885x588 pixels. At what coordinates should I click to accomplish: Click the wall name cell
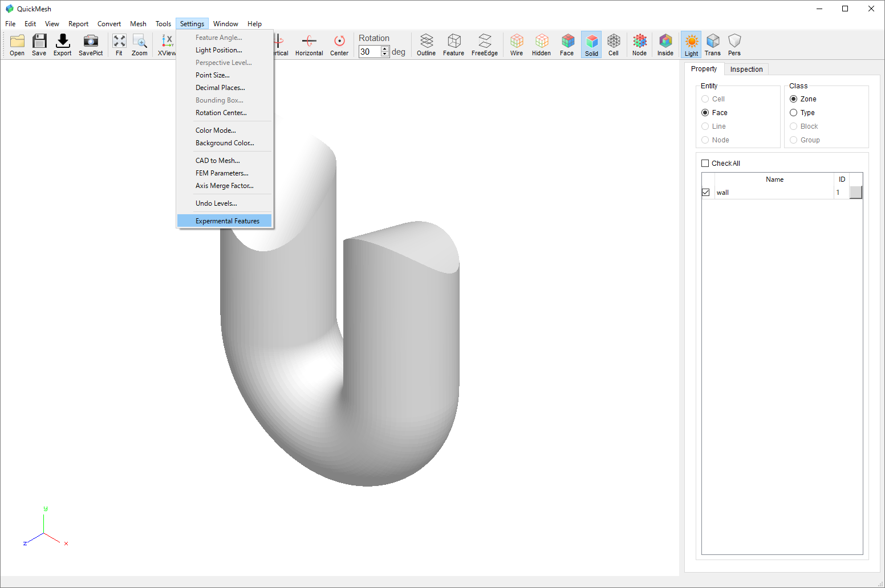tap(774, 193)
